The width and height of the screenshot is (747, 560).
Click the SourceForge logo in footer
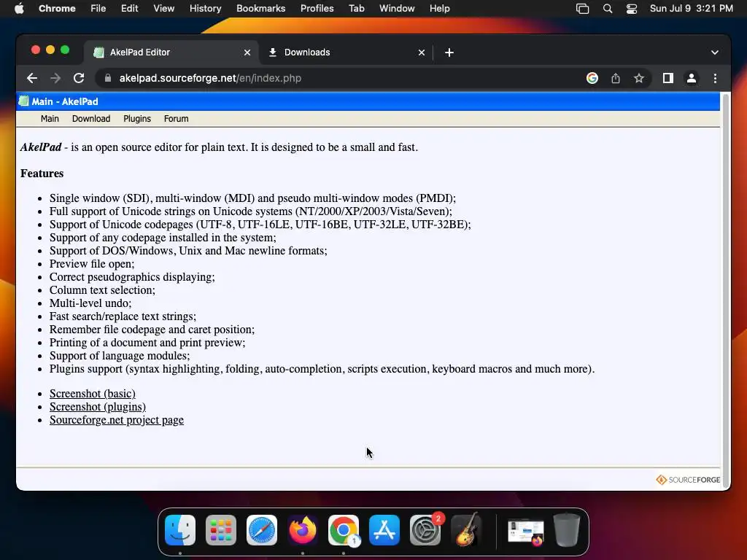[x=688, y=480]
